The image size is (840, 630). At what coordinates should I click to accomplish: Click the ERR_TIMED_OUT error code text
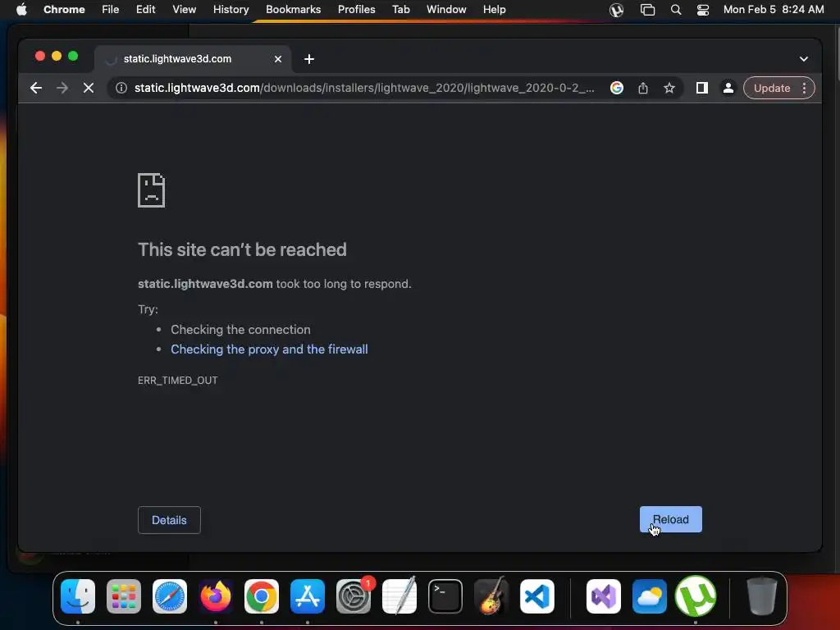pos(178,381)
